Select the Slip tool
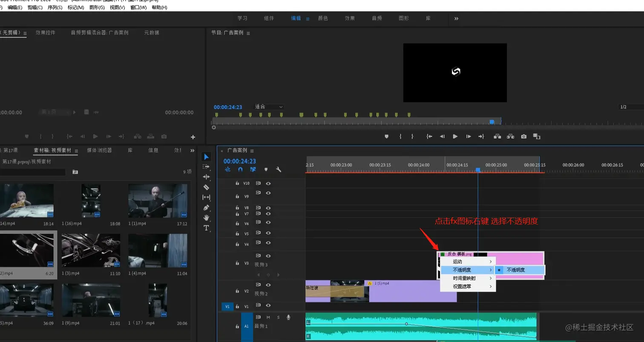The width and height of the screenshot is (644, 342). coord(206,197)
